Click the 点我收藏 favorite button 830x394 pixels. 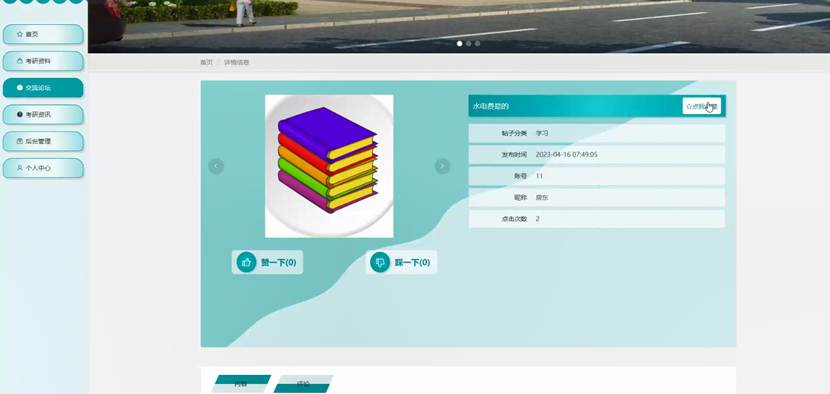(x=701, y=106)
